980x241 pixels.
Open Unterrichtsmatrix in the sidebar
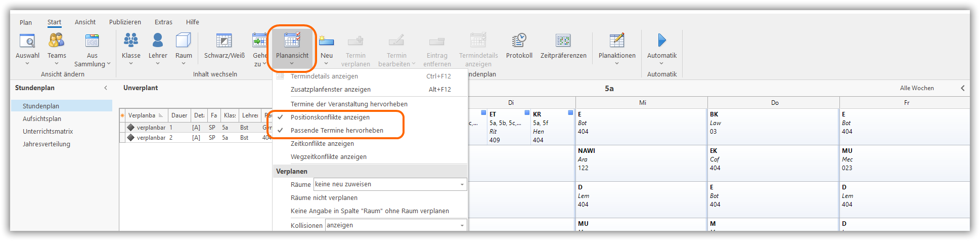[48, 132]
